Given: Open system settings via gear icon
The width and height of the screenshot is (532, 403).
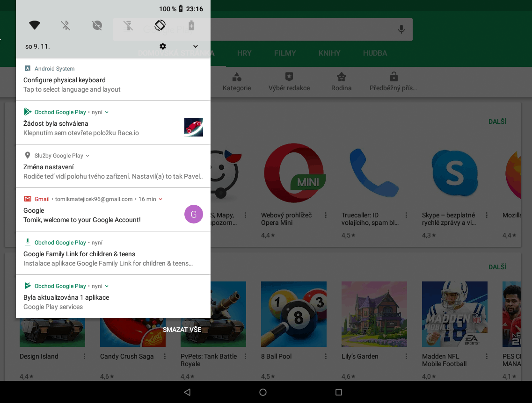Looking at the screenshot, I should point(163,46).
